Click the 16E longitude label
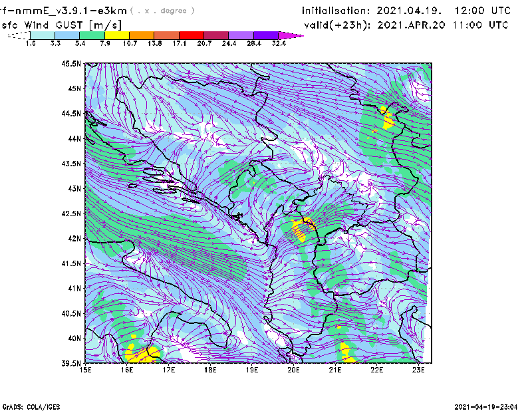Screen dimensions: 532x411 coord(127,370)
